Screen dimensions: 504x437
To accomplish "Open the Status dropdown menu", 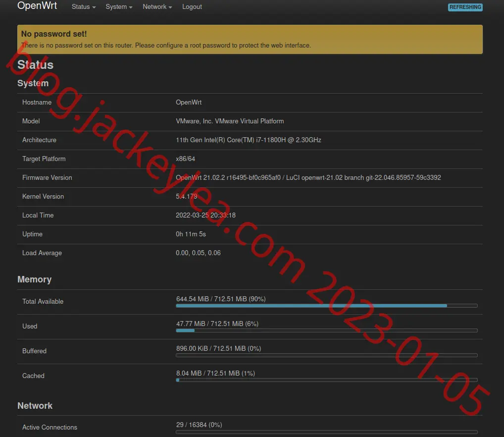I will (x=84, y=7).
